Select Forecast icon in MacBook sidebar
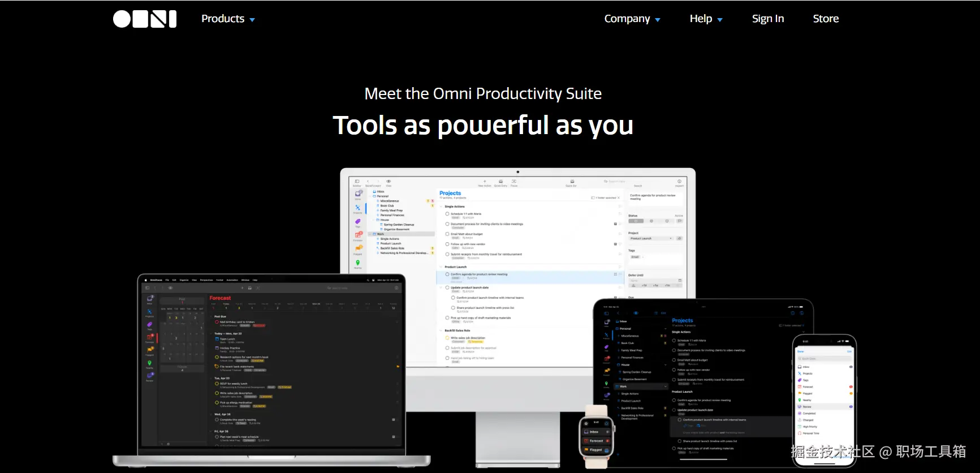The height and width of the screenshot is (473, 980). click(x=149, y=338)
